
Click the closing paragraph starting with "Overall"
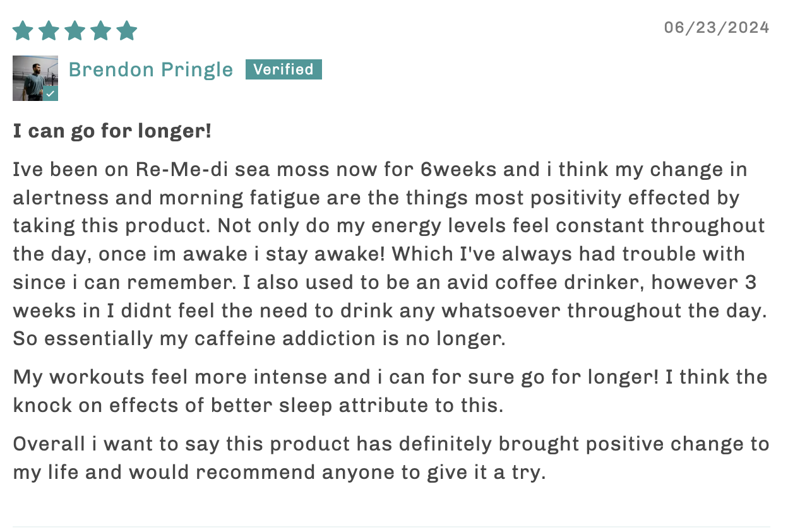tap(391, 458)
